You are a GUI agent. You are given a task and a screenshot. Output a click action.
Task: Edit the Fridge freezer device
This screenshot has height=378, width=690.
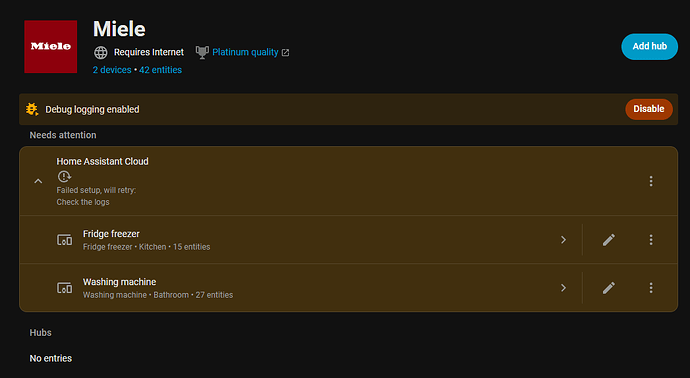(x=609, y=240)
